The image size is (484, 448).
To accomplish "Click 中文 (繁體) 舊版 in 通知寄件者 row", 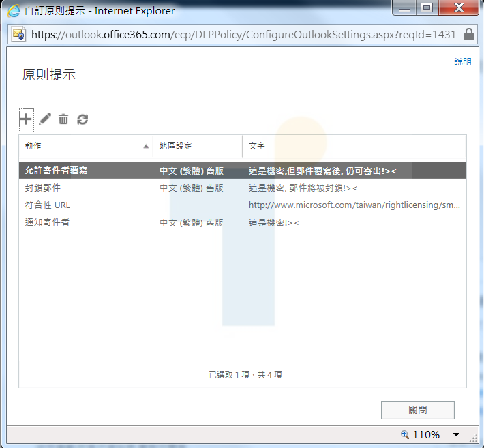I will pyautogui.click(x=192, y=222).
